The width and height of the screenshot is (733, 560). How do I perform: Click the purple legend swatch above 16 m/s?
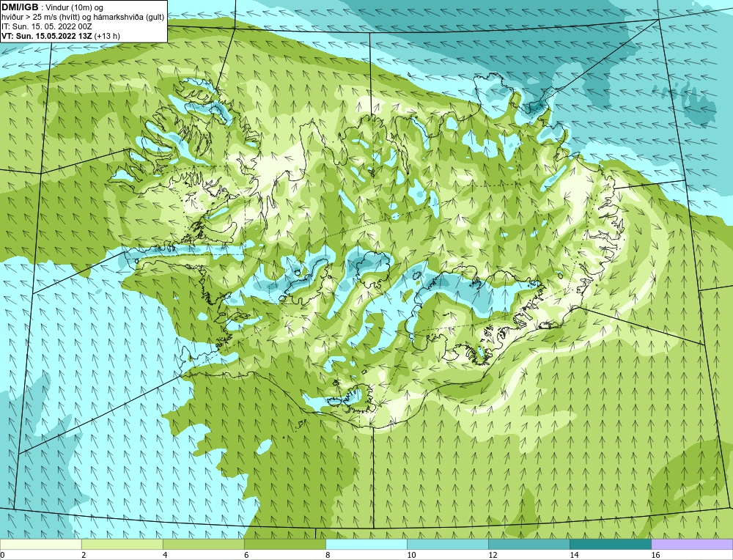tap(692, 544)
